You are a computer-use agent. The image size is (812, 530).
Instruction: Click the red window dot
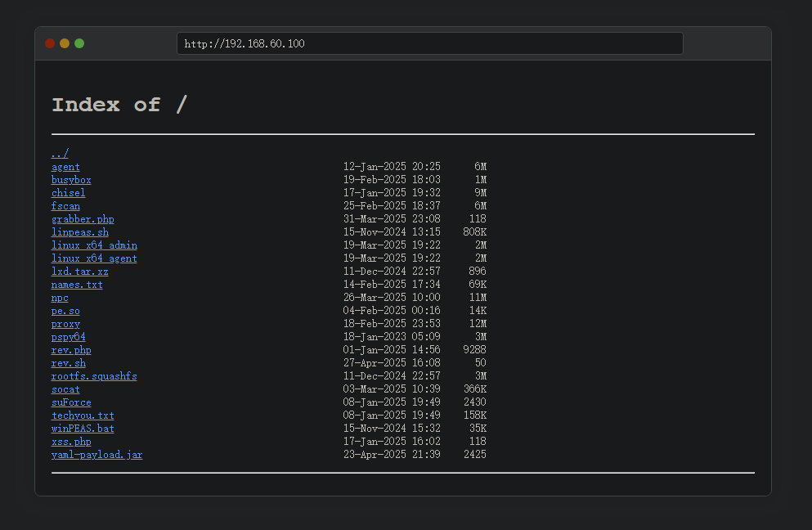50,43
